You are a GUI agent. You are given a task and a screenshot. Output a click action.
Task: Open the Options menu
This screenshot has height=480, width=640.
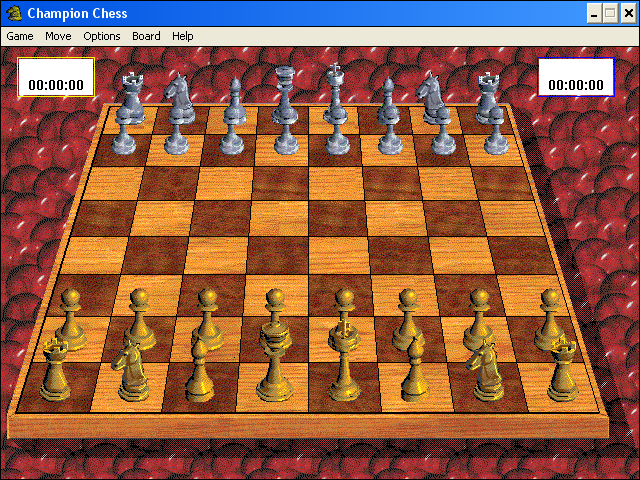coord(102,36)
